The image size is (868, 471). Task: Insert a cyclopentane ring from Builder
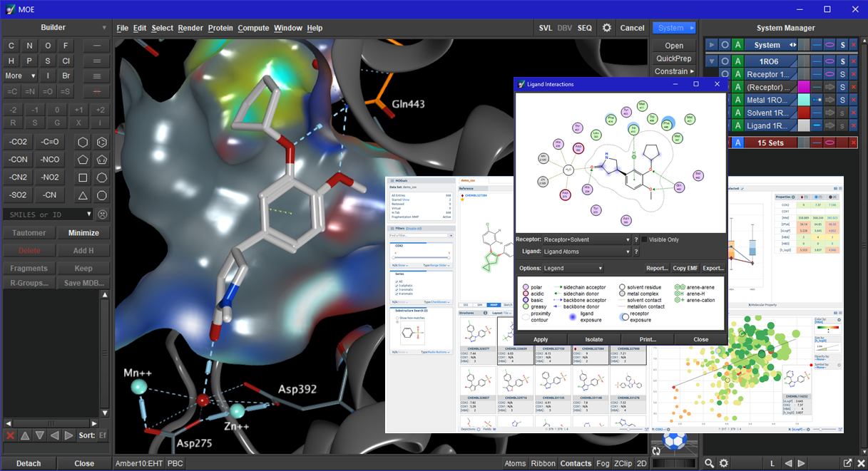pos(83,160)
